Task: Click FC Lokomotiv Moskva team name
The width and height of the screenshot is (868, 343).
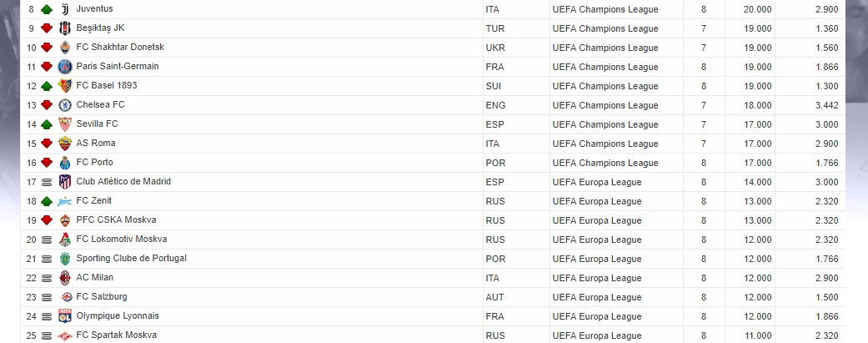Action: (x=122, y=239)
